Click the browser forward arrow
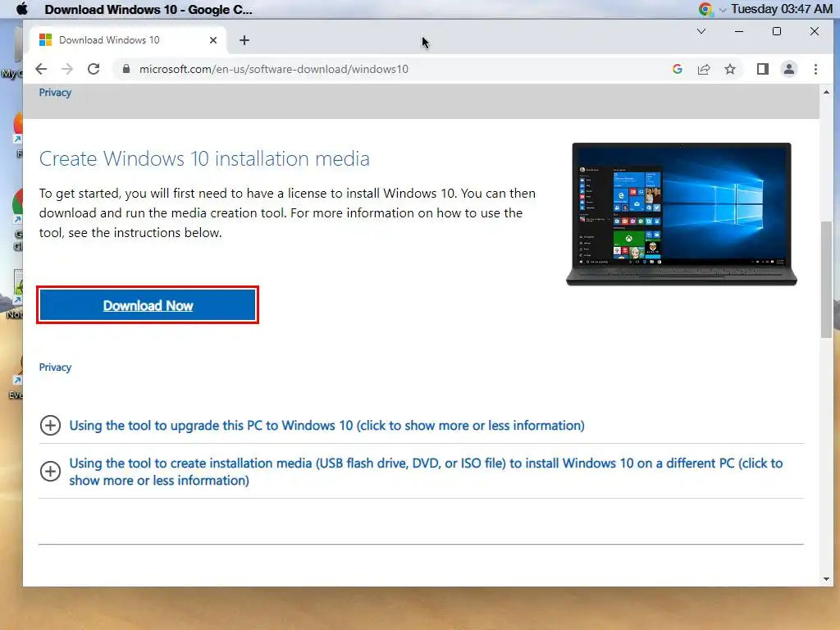This screenshot has width=840, height=630. [x=67, y=69]
